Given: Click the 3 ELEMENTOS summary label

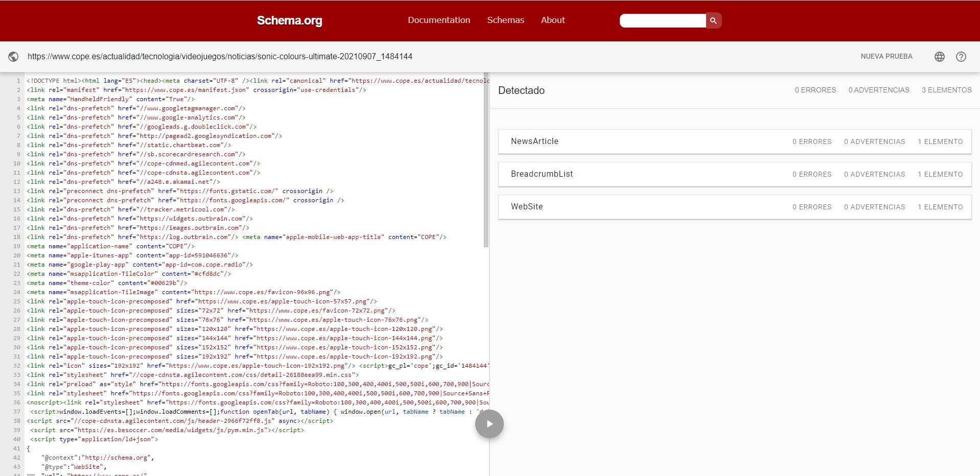Looking at the screenshot, I should tap(946, 90).
